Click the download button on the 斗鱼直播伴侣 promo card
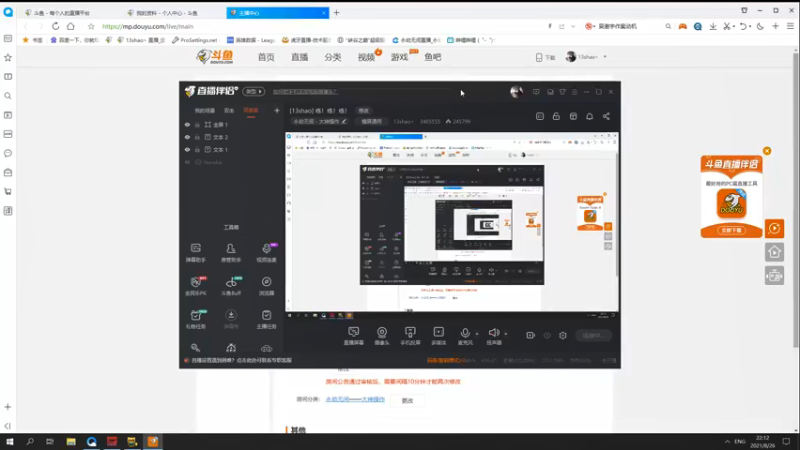Image resolution: width=800 pixels, height=450 pixels. (731, 231)
